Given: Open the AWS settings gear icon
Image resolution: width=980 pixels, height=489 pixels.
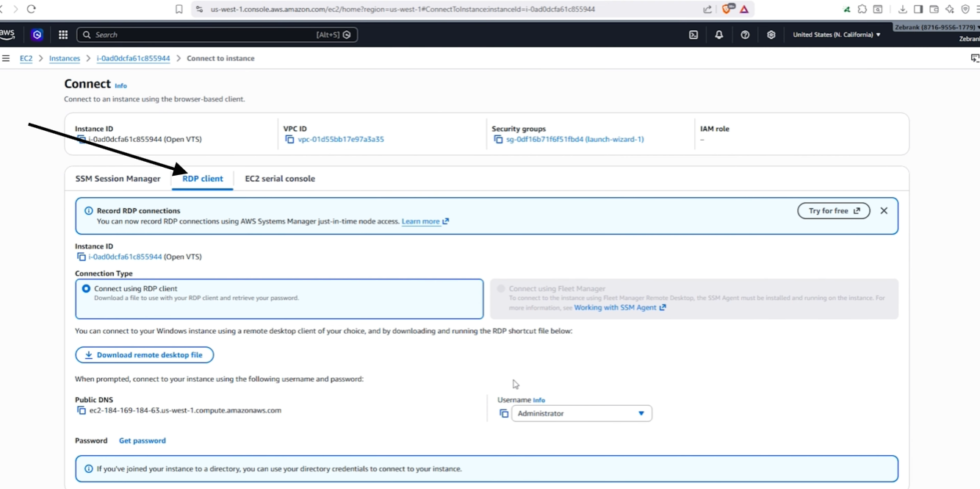Looking at the screenshot, I should [x=771, y=35].
